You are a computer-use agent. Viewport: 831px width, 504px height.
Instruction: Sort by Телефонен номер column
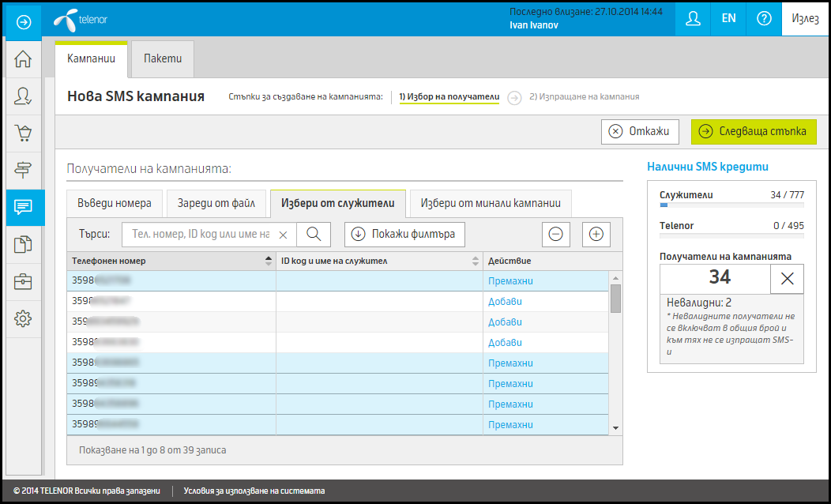(x=171, y=261)
